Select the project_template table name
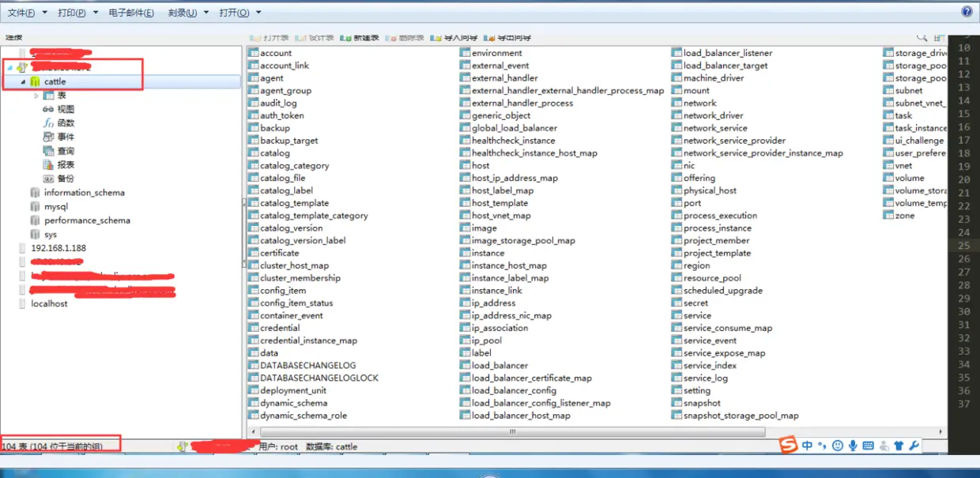Screen dimensions: 980x478 click(717, 253)
